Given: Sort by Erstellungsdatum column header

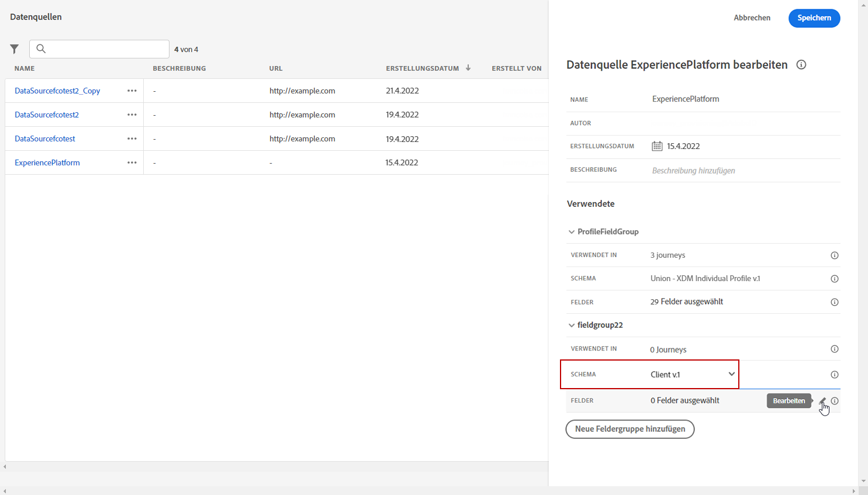Looking at the screenshot, I should coord(423,68).
